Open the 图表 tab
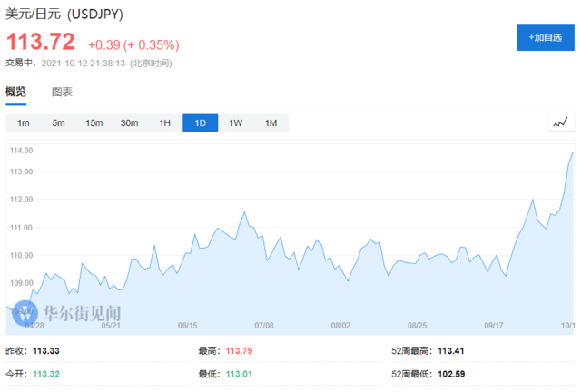This screenshot has height=392, width=581. (x=62, y=92)
